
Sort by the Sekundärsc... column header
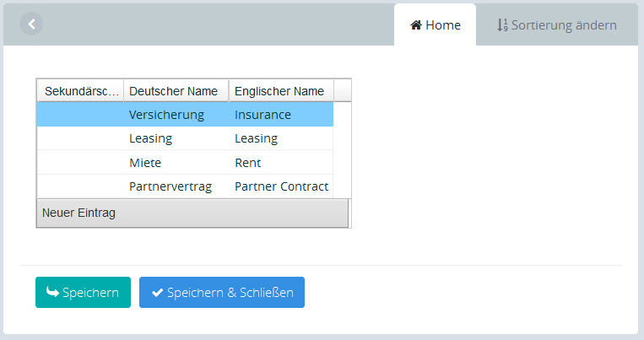[80, 91]
